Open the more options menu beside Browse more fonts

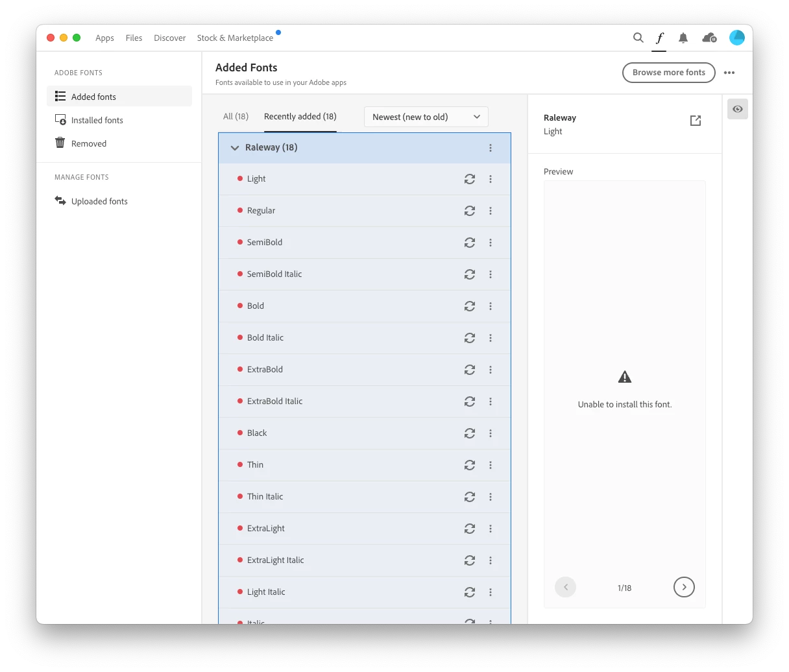(729, 73)
